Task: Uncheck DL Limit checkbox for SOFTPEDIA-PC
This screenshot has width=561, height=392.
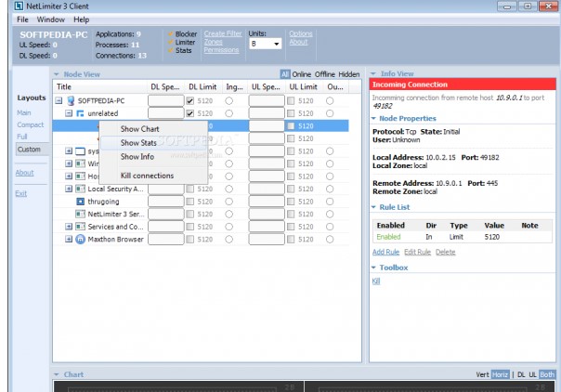Action: tap(191, 100)
